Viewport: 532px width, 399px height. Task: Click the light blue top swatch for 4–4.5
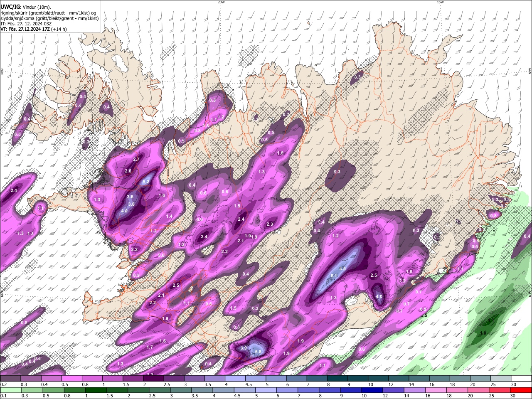pyautogui.click(x=235, y=379)
